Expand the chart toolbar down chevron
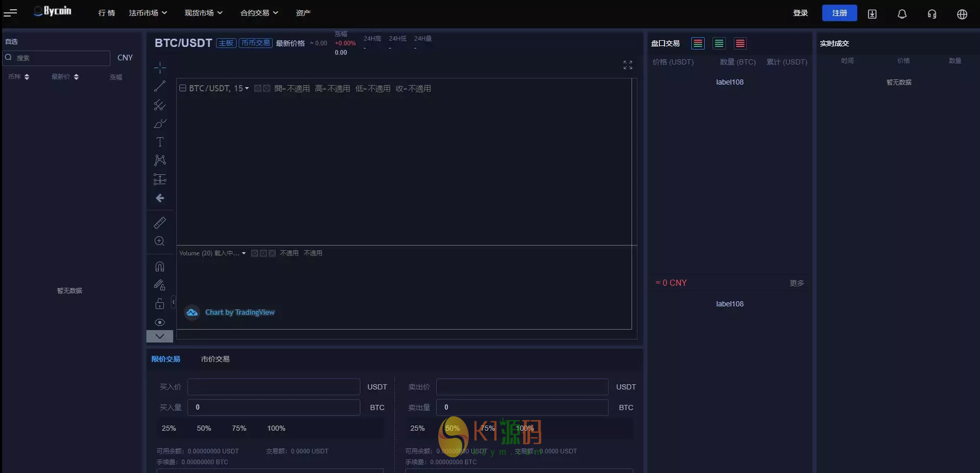The image size is (980, 473). (160, 336)
